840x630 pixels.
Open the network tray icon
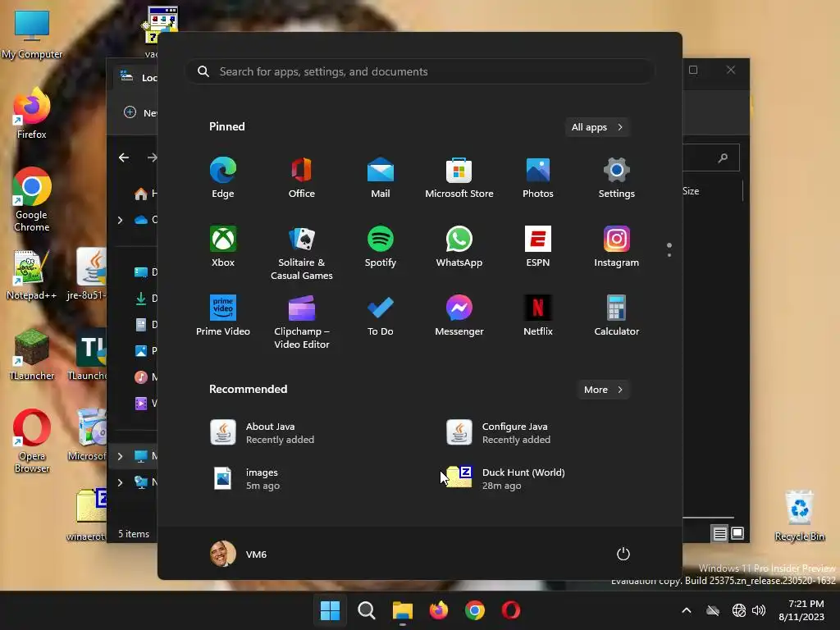point(739,610)
